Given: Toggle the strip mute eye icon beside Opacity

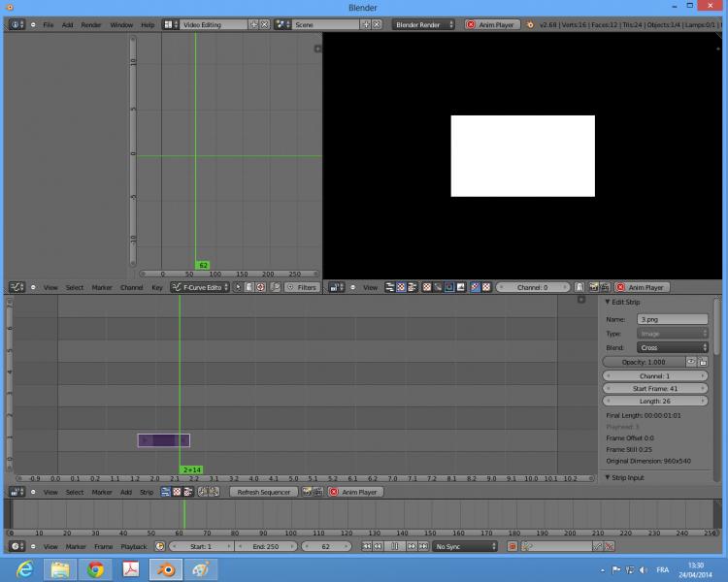Looking at the screenshot, I should click(x=691, y=362).
